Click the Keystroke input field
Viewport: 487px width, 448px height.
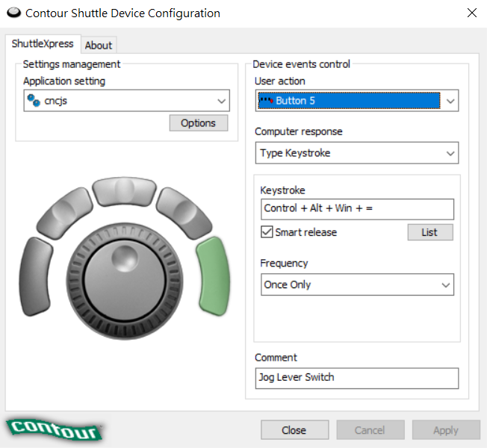click(x=356, y=208)
